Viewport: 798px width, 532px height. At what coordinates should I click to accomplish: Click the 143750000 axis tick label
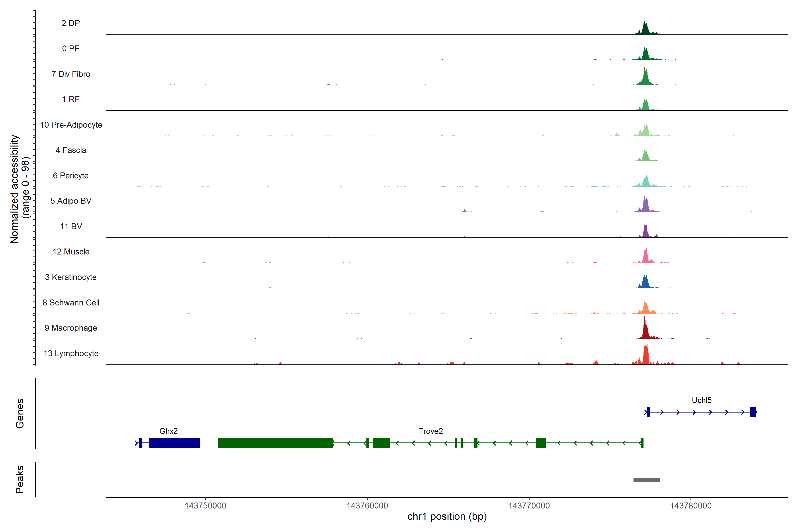click(205, 506)
